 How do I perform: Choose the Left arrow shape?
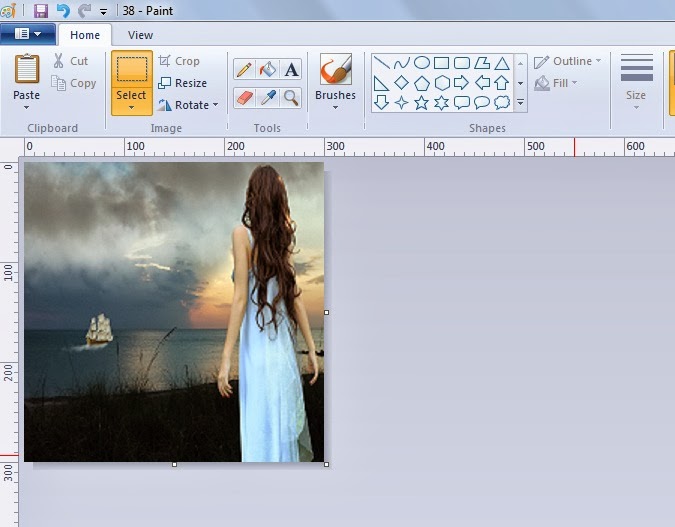[x=482, y=83]
